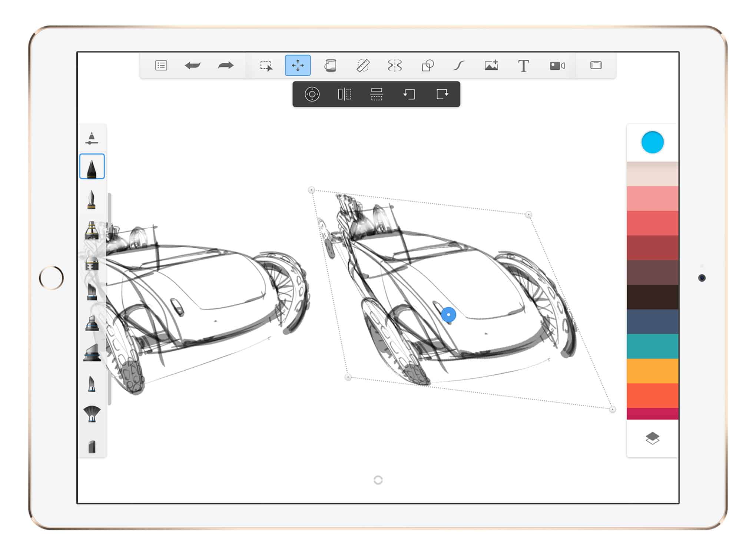
Task: Flip the selection horizontally
Action: pos(345,95)
